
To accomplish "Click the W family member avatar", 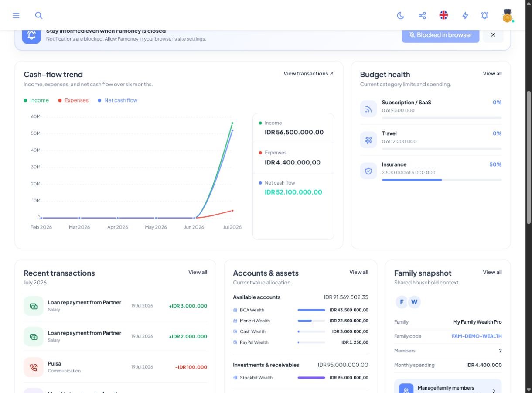I will [414, 302].
